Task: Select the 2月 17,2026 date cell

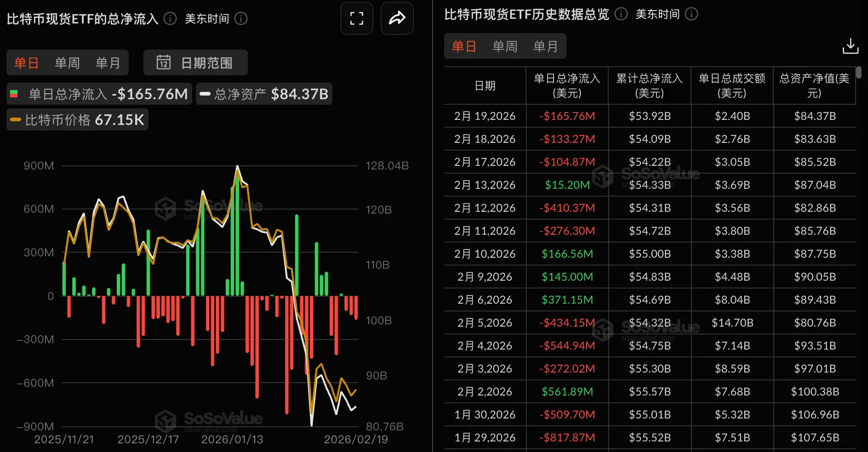Action: click(x=485, y=162)
